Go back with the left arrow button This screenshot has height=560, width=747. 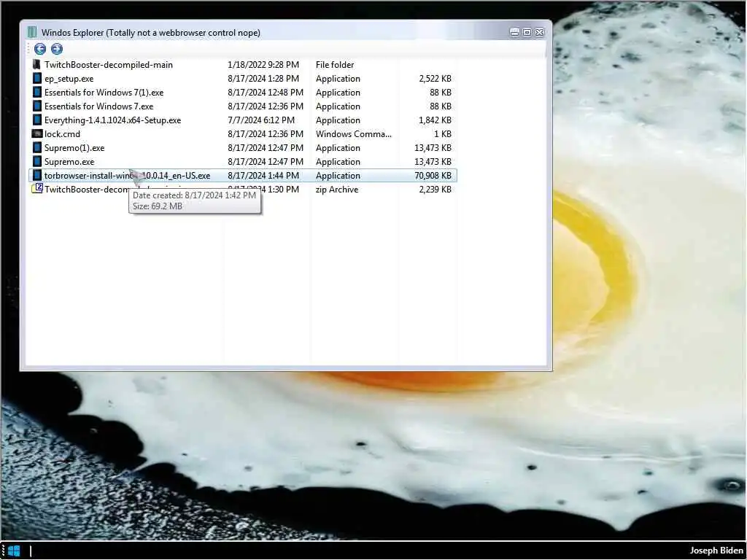point(40,49)
